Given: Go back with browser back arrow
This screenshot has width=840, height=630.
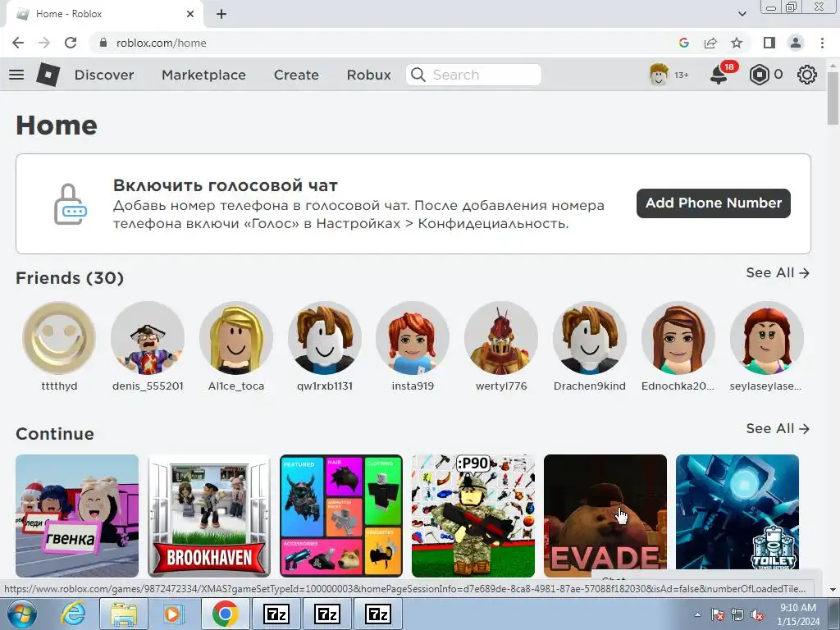Looking at the screenshot, I should pyautogui.click(x=18, y=43).
